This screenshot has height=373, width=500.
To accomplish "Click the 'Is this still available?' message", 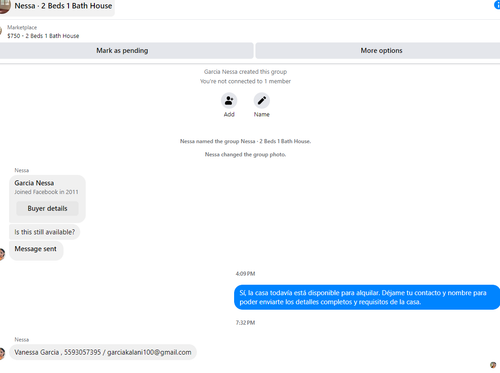I will 45,232.
